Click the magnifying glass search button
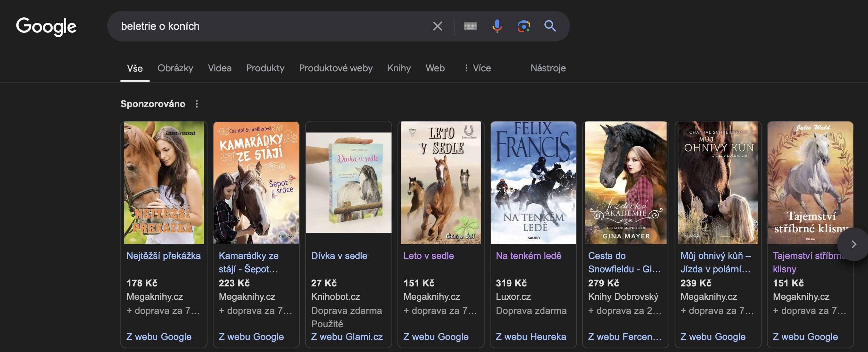 tap(550, 26)
